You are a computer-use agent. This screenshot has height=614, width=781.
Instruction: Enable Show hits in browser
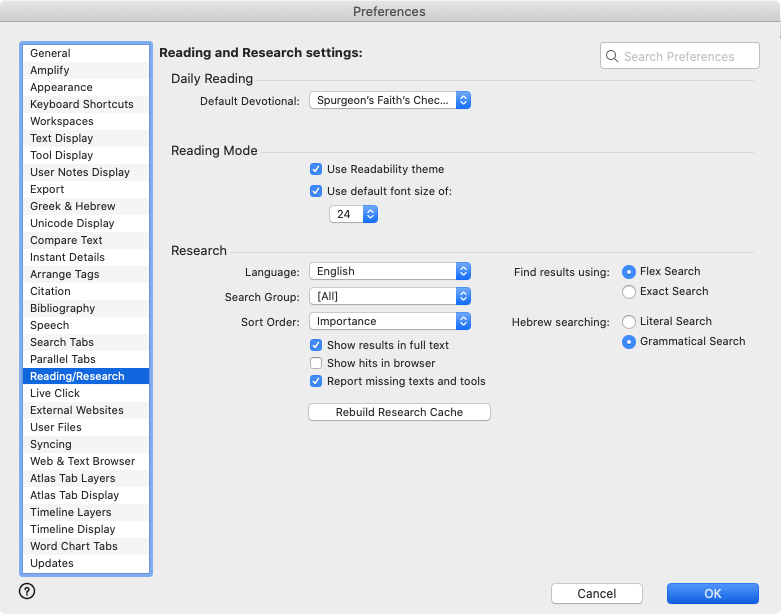(x=316, y=363)
